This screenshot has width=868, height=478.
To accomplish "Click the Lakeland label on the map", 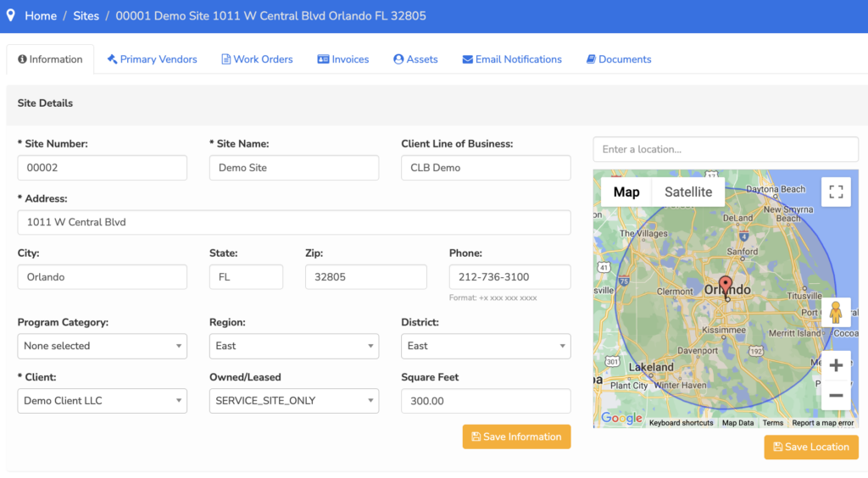I will (x=651, y=367).
